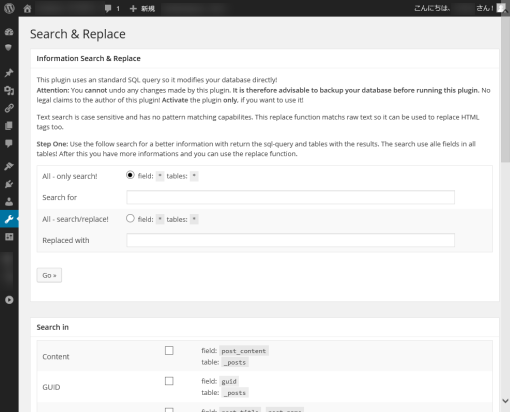Click the 'Search & Replace' page title
The height and width of the screenshot is (412, 510).
[78, 34]
